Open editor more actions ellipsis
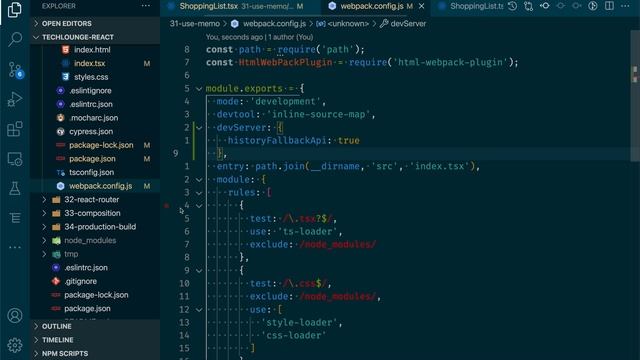 pyautogui.click(x=625, y=6)
